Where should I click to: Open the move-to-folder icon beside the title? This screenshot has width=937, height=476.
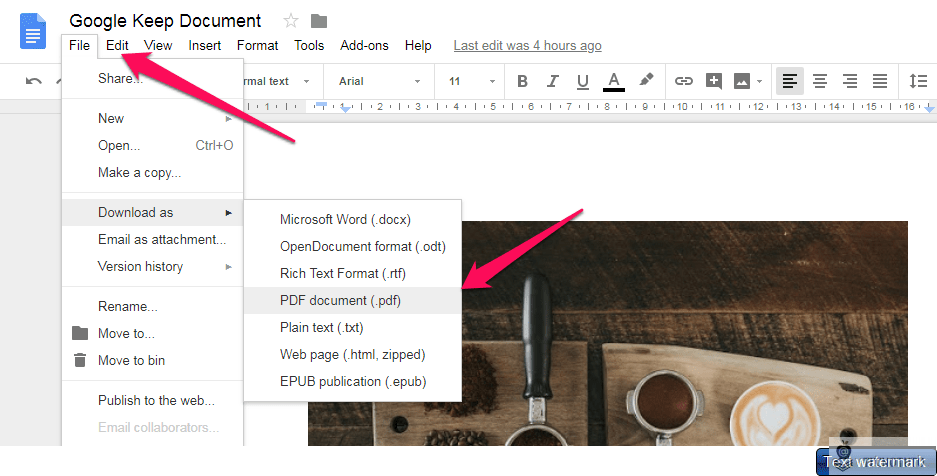[319, 22]
